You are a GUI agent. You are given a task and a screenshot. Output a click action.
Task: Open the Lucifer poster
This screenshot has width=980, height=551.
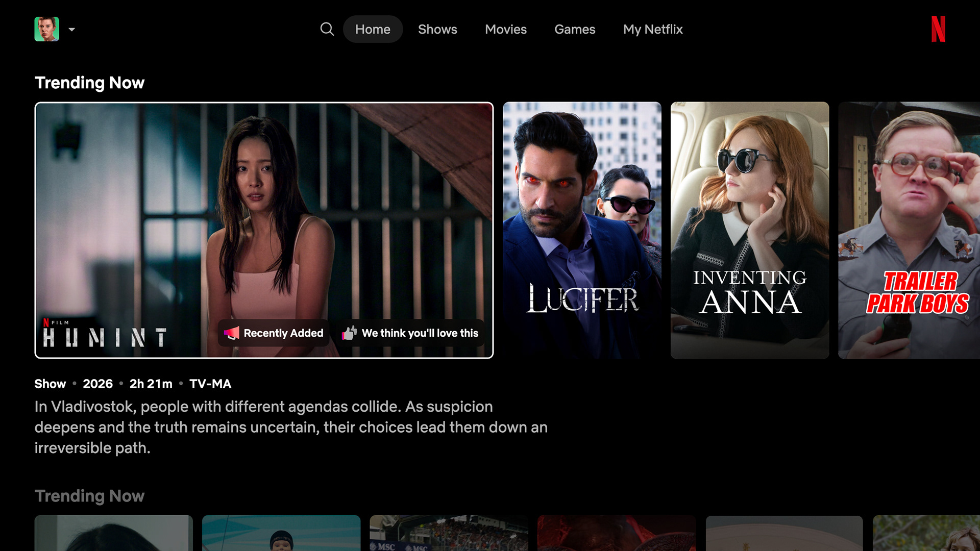pyautogui.click(x=582, y=230)
